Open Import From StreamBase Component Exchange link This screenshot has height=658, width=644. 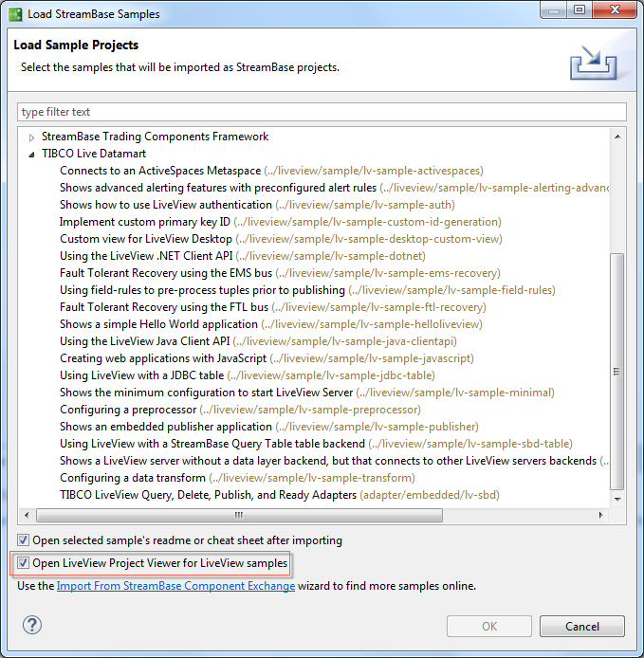click(175, 586)
